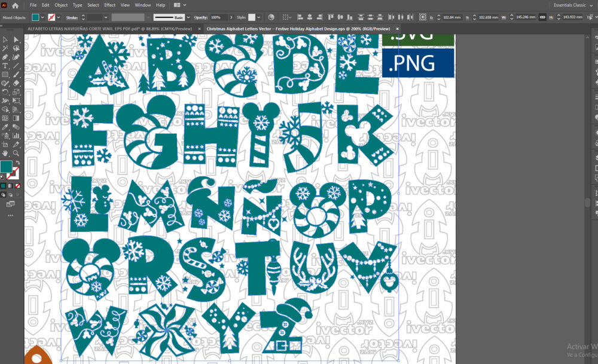
Task: Reset to default fill and stroke
Action: pyautogui.click(x=2, y=178)
